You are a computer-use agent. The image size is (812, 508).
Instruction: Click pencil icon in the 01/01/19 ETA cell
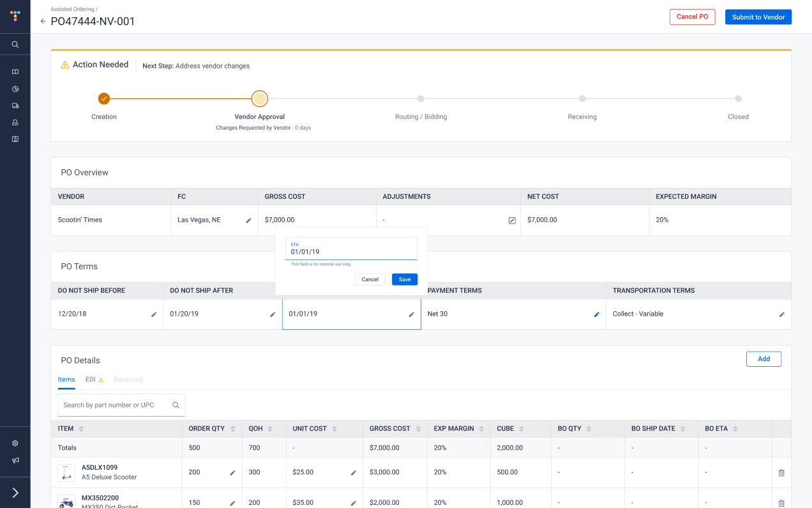(x=412, y=314)
